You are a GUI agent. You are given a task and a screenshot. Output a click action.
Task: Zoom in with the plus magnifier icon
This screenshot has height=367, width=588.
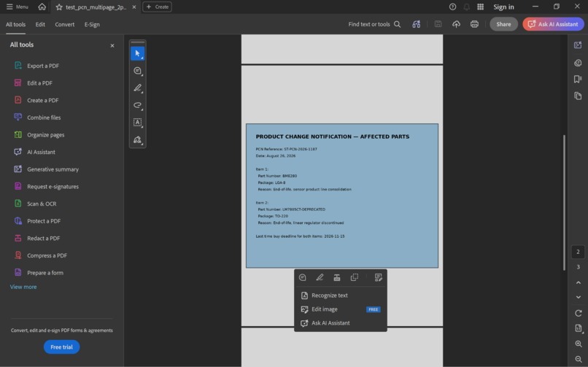pos(579,344)
